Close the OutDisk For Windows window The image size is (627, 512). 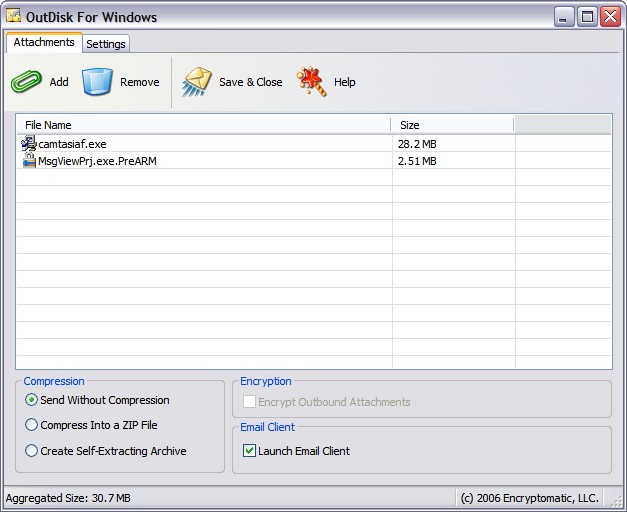click(x=611, y=17)
